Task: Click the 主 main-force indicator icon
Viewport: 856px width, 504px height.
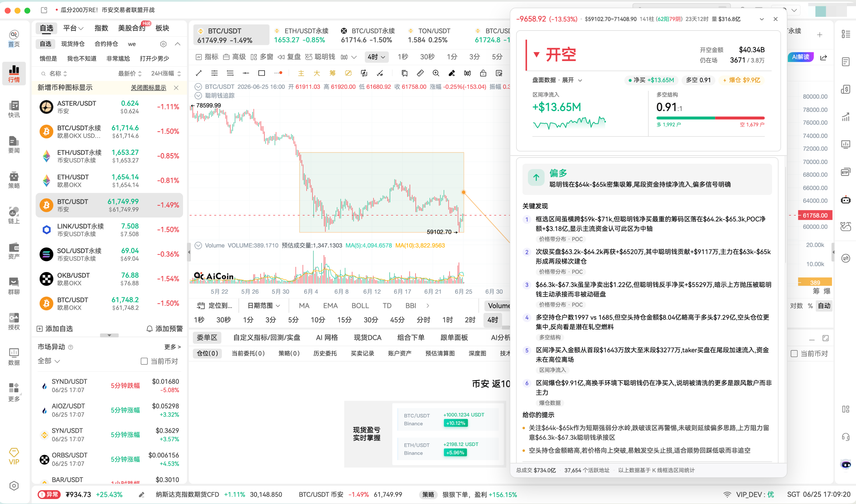Action: pyautogui.click(x=301, y=73)
